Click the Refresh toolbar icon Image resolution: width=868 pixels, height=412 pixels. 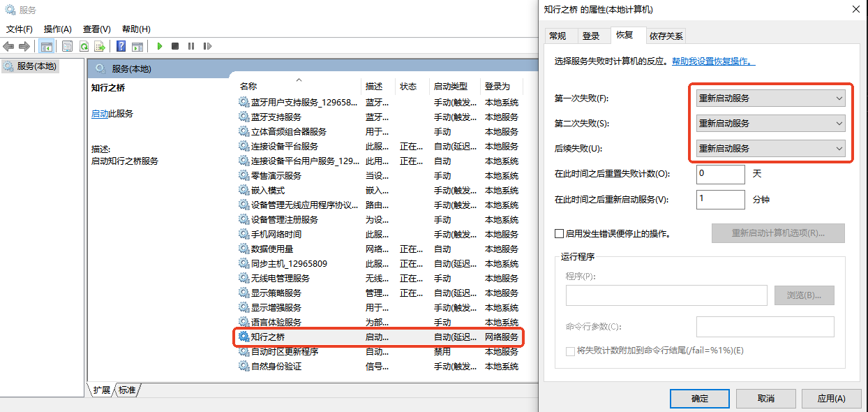tap(84, 46)
